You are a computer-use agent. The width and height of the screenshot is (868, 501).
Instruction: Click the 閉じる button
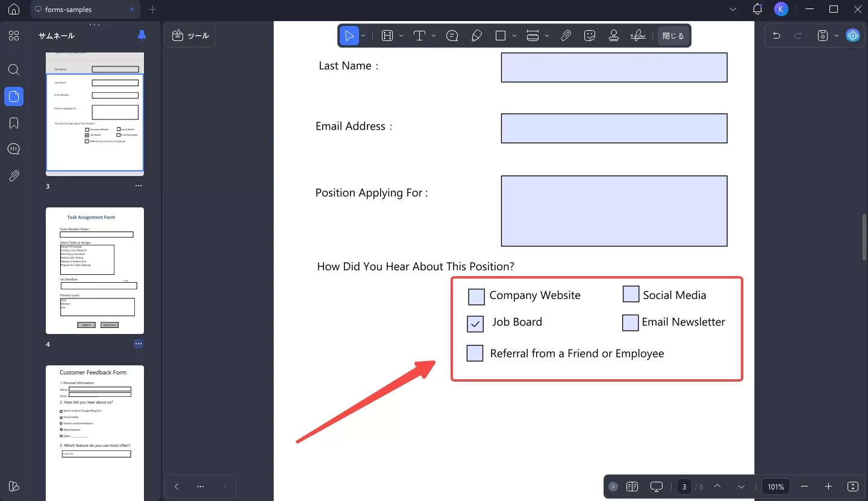click(x=673, y=36)
